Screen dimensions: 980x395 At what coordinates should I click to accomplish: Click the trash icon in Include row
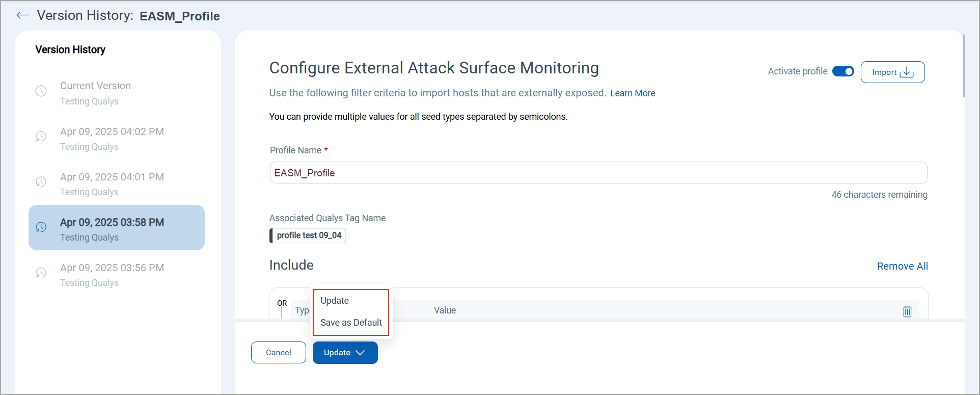coord(907,311)
